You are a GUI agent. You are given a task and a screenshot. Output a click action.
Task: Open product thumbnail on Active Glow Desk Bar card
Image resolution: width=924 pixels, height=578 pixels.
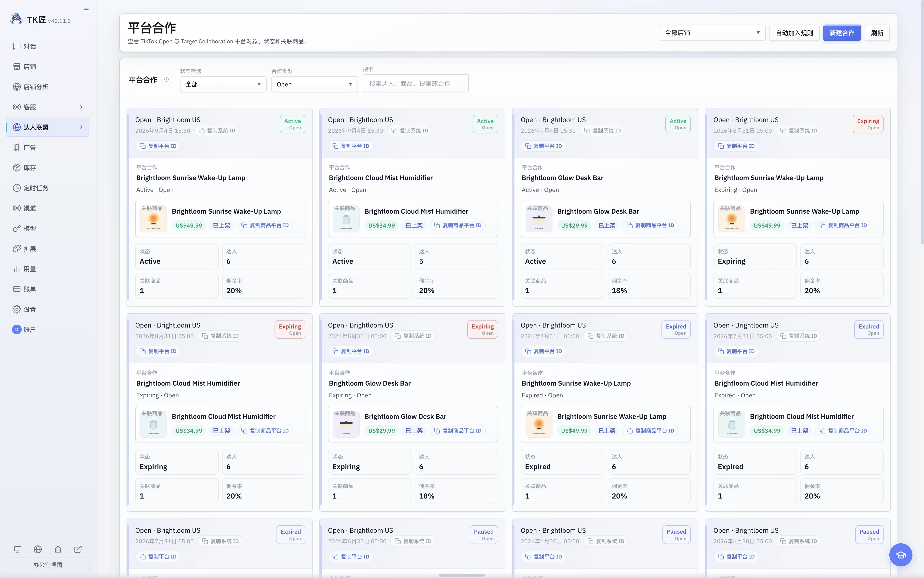539,219
